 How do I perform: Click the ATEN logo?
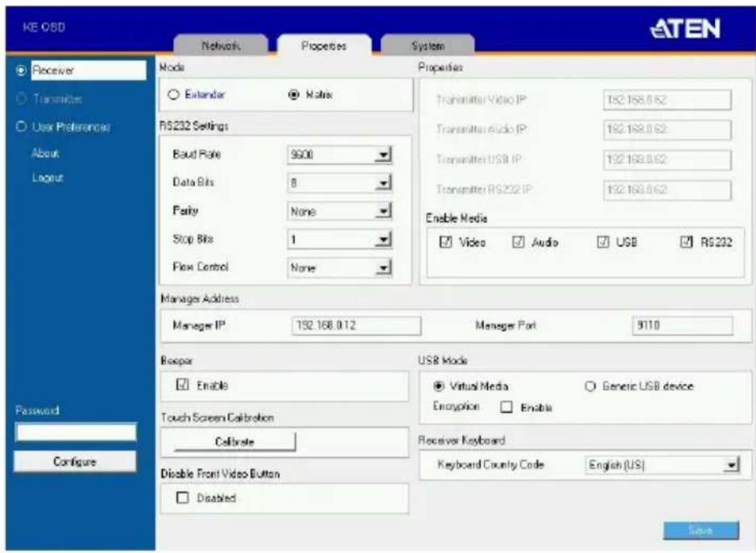pyautogui.click(x=685, y=29)
